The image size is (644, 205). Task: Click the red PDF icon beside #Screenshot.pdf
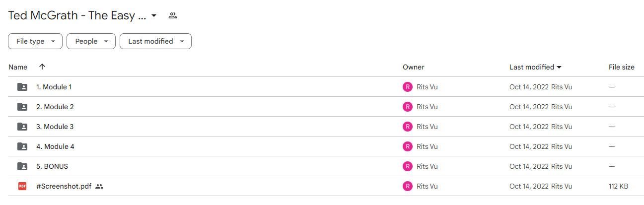22,186
